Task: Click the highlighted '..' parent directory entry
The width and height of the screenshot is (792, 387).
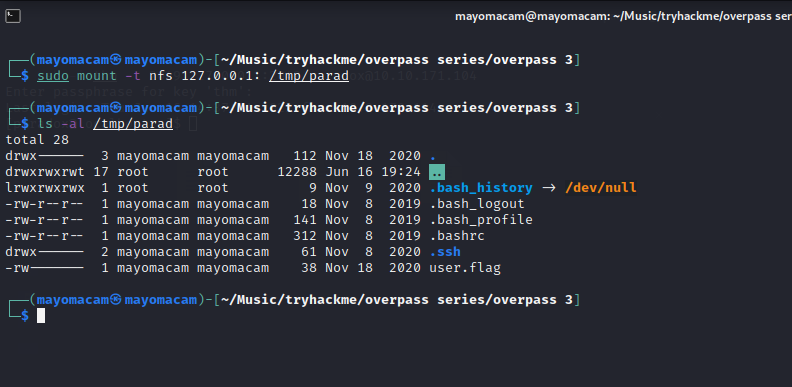Action: click(436, 172)
